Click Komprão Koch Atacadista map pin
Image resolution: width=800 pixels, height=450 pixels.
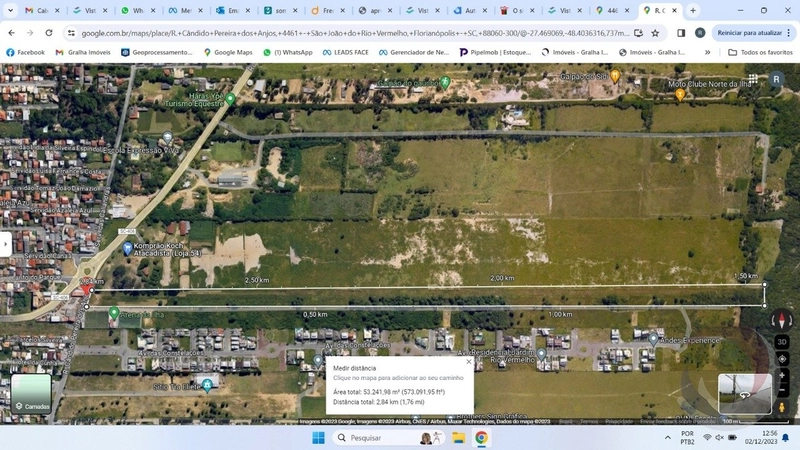[128, 248]
